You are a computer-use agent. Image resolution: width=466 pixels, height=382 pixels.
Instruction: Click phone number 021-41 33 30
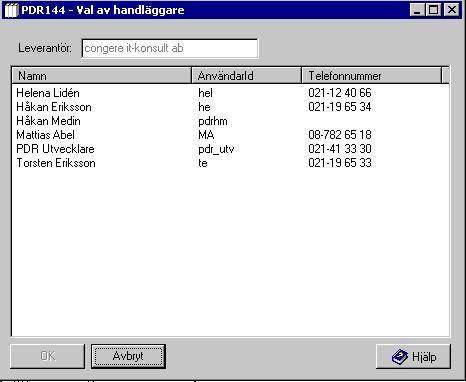340,149
